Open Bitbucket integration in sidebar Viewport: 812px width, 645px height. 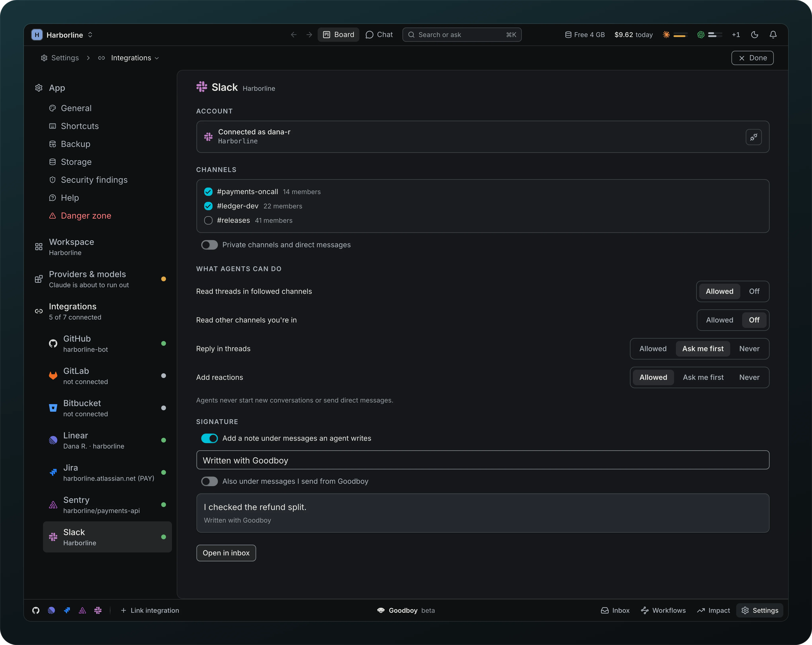click(x=107, y=408)
